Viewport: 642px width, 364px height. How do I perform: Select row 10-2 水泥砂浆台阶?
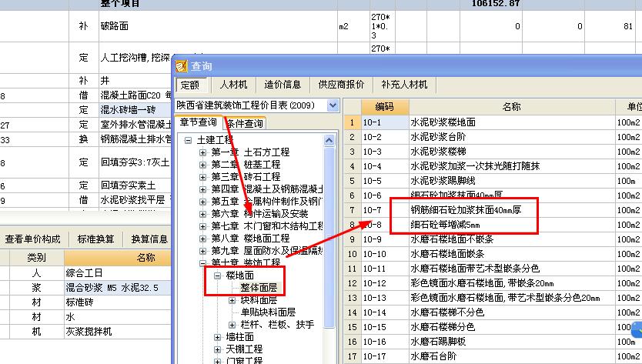491,137
